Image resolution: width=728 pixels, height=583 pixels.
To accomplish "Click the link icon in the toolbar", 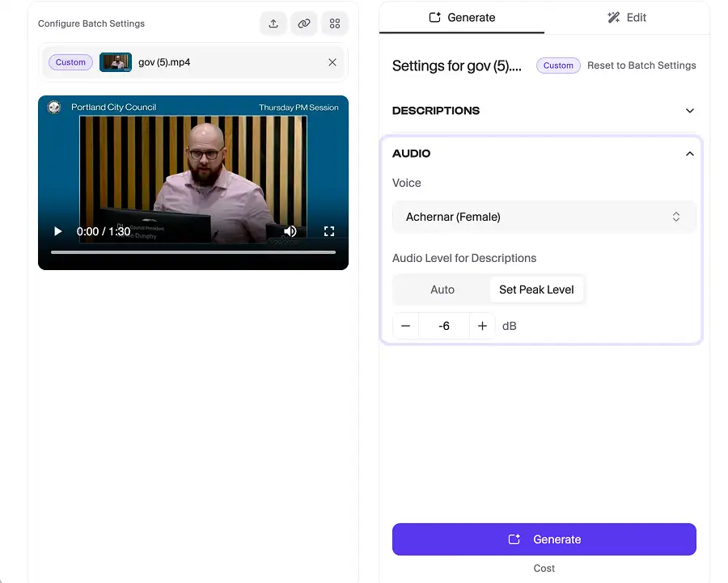I will click(x=303, y=23).
